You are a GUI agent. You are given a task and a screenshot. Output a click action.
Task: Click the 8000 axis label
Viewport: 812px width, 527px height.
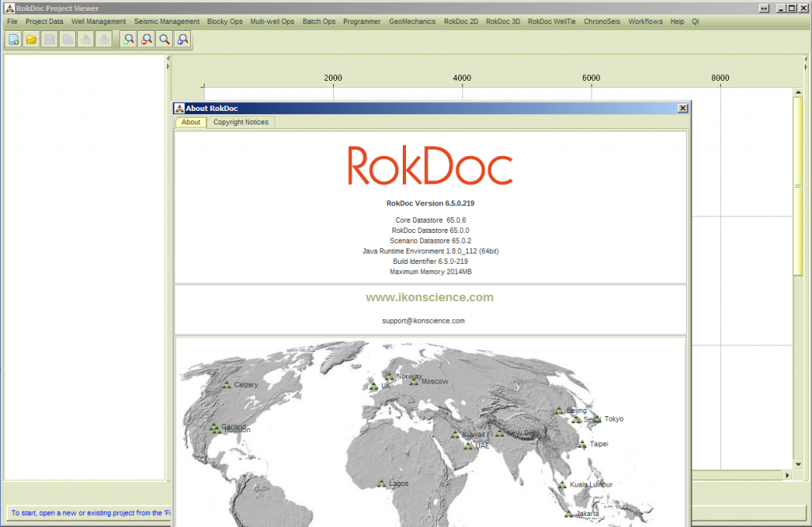(720, 78)
